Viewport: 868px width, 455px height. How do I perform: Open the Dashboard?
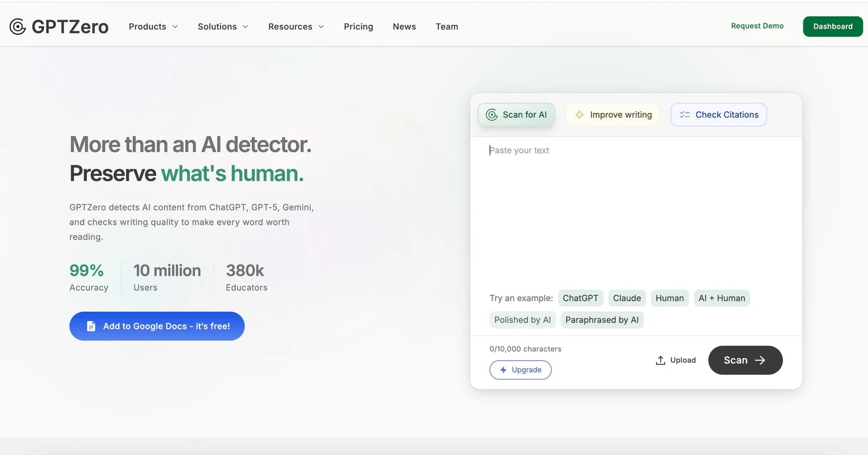[x=833, y=27]
